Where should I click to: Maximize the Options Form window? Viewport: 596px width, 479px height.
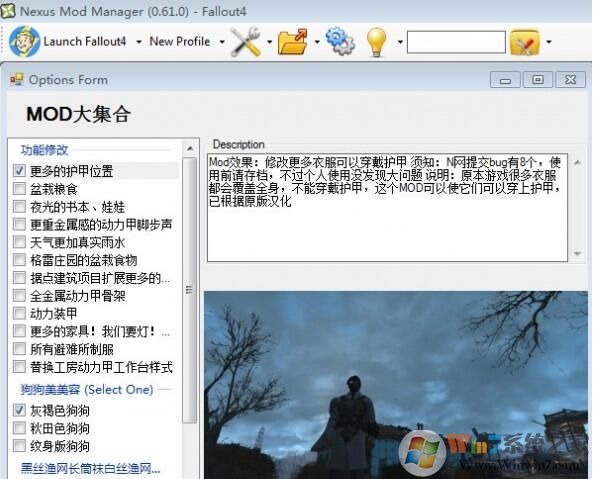click(537, 79)
